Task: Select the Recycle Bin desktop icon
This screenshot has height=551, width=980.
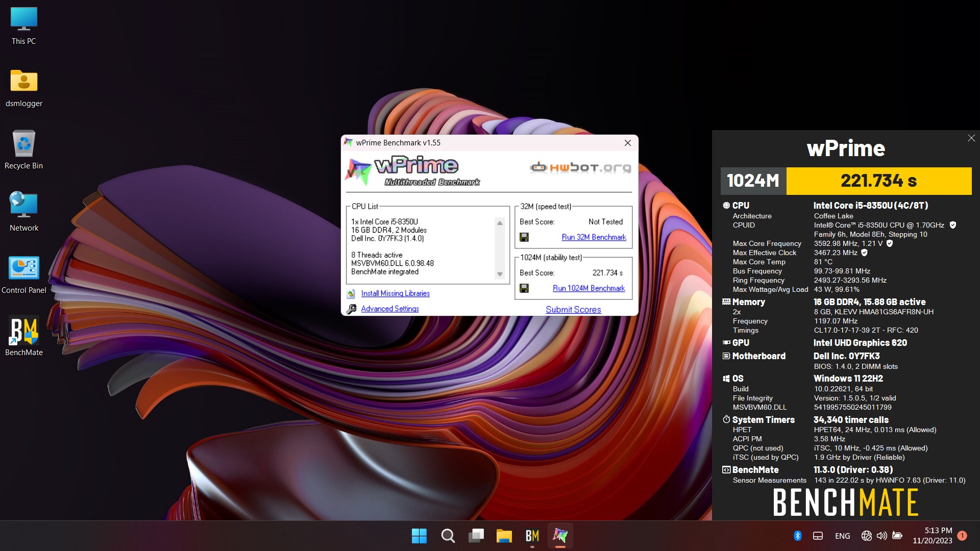Action: point(23,151)
